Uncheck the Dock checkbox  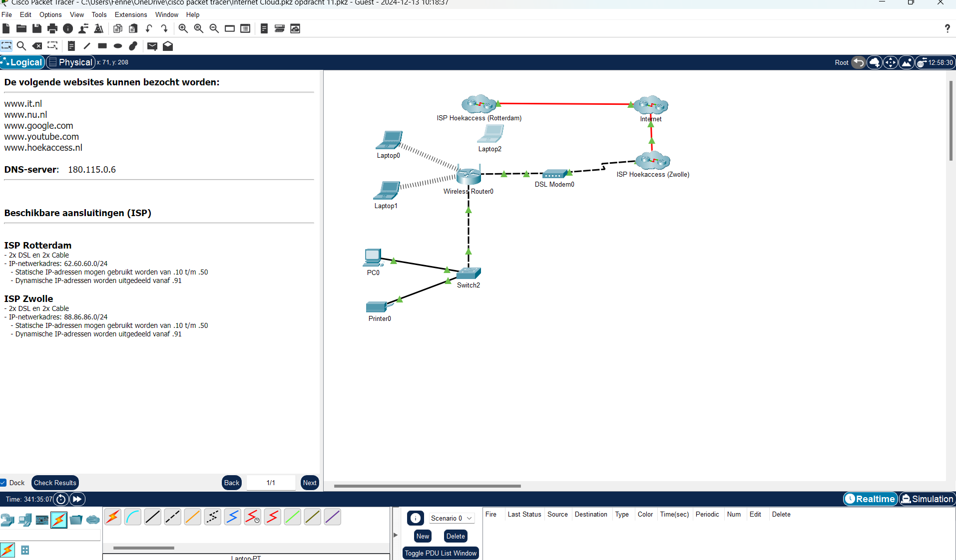[3, 483]
